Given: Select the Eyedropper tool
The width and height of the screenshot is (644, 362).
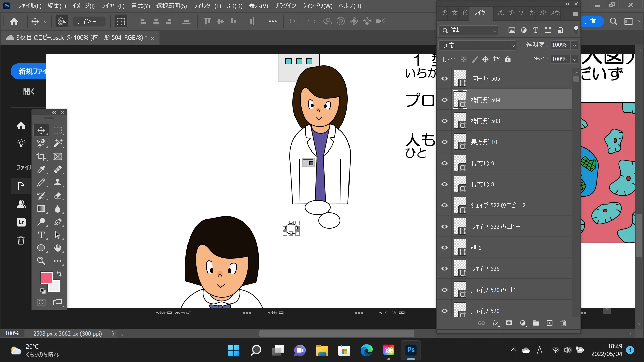Looking at the screenshot, I should (41, 170).
